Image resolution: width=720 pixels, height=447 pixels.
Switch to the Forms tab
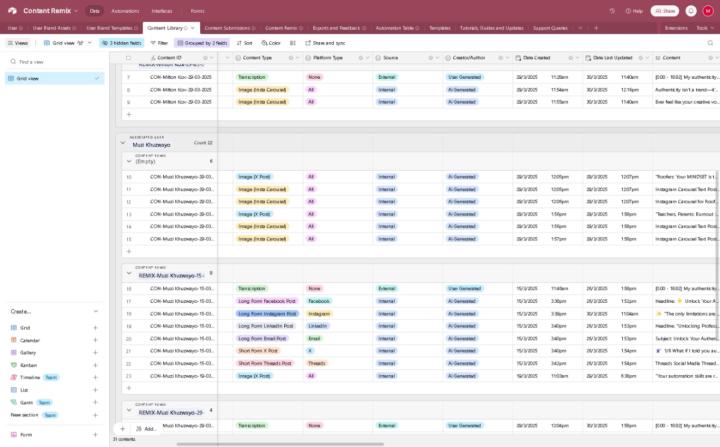pyautogui.click(x=197, y=11)
